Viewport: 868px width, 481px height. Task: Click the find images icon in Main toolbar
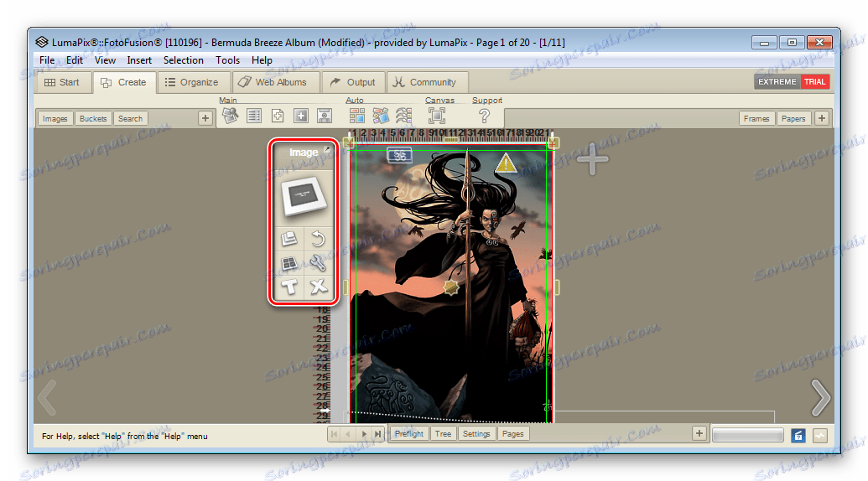tap(231, 116)
